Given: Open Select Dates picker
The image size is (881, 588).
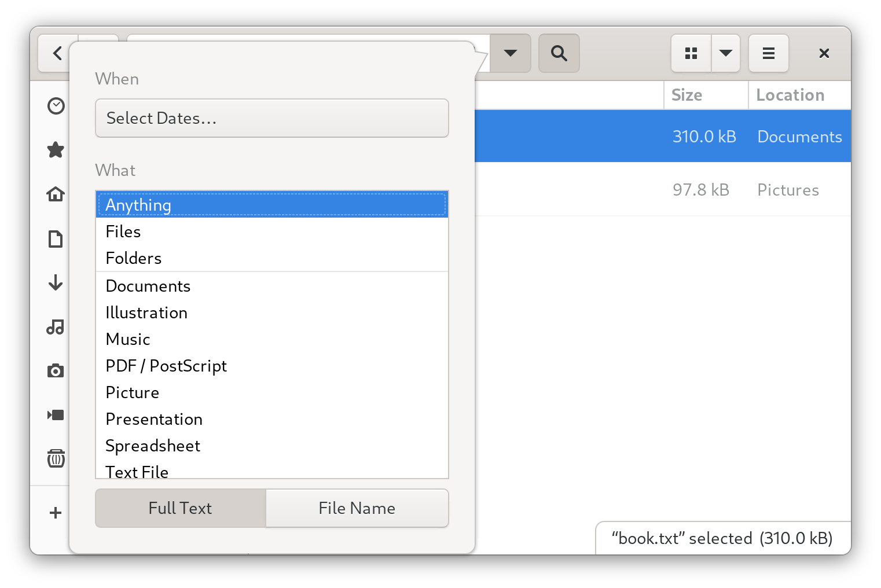Looking at the screenshot, I should coord(271,118).
